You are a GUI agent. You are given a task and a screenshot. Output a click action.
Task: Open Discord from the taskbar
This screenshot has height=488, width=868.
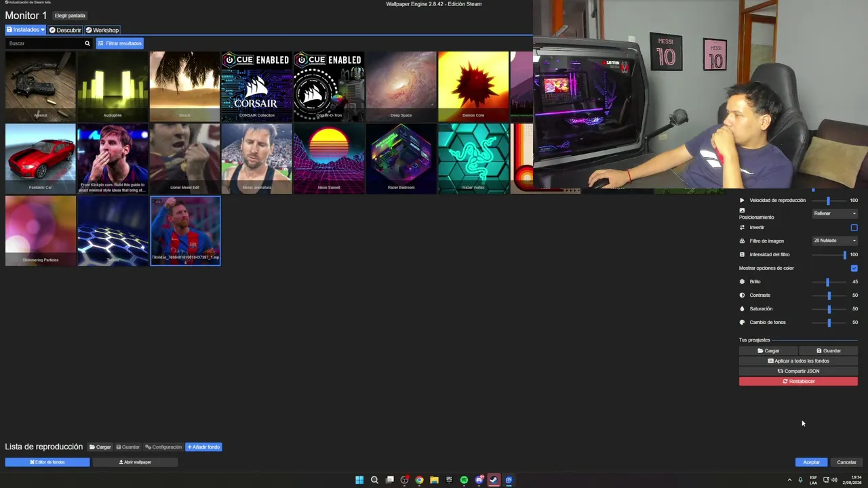coord(479,480)
